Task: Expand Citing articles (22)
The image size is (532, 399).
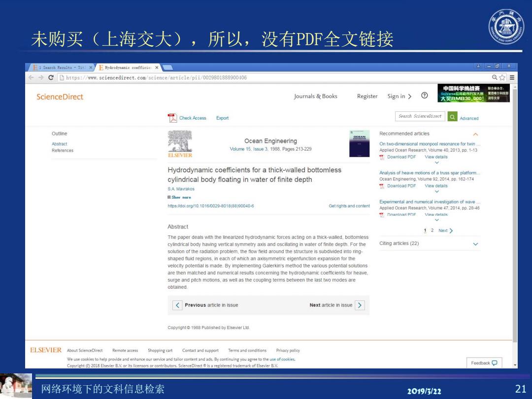Action: coord(476,244)
